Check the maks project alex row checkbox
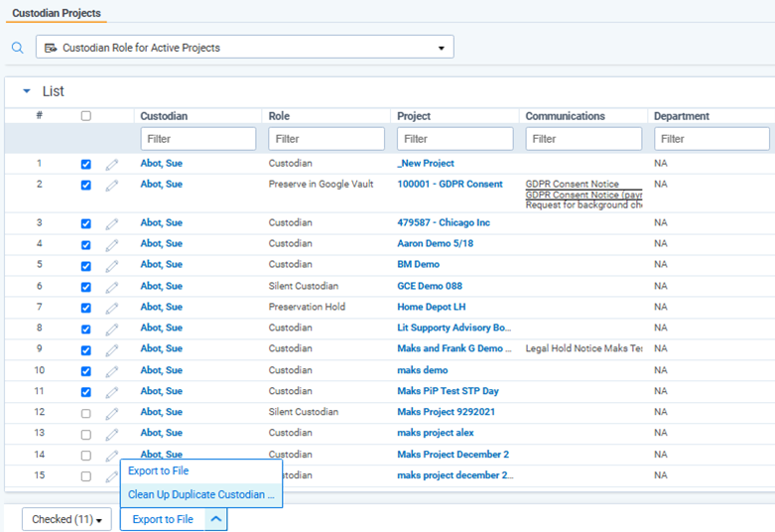This screenshot has width=775, height=532. [x=86, y=435]
